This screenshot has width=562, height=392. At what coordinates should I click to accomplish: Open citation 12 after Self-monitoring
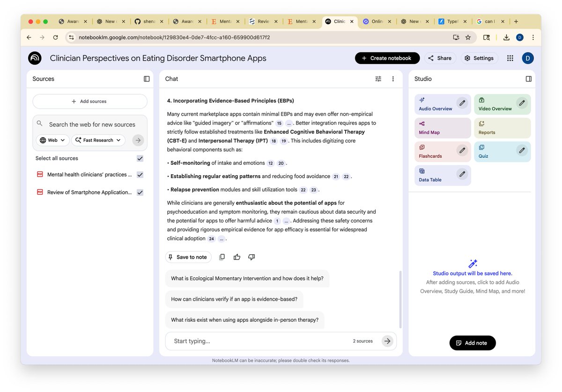(271, 163)
